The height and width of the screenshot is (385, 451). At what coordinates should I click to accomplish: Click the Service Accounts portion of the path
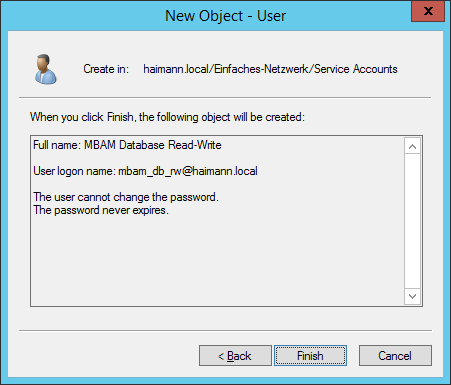356,69
